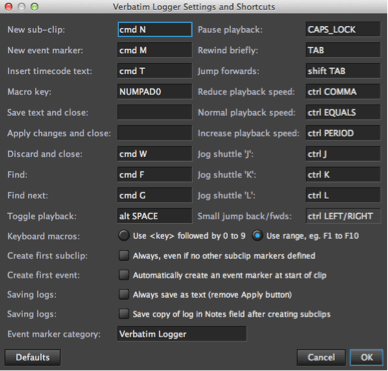Focus the Find next shortcut field (cmd G)
Viewport: 388px width, 371px height.
point(155,195)
